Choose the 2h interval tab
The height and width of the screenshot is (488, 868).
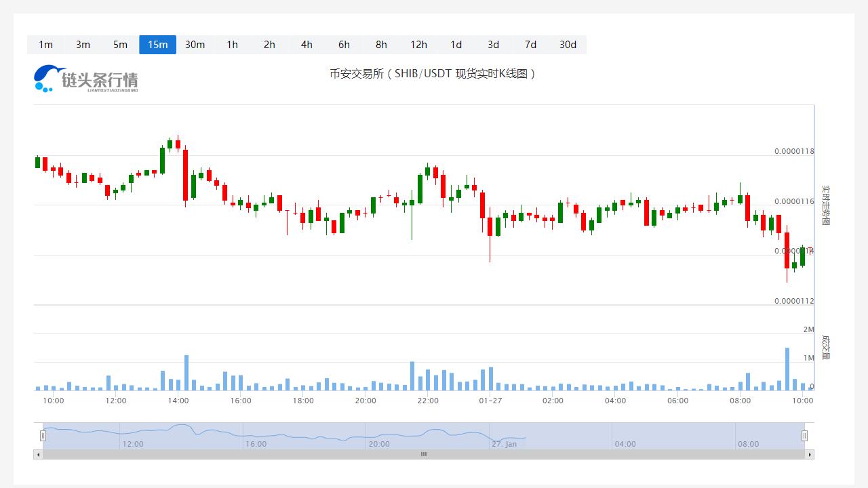[x=269, y=45]
